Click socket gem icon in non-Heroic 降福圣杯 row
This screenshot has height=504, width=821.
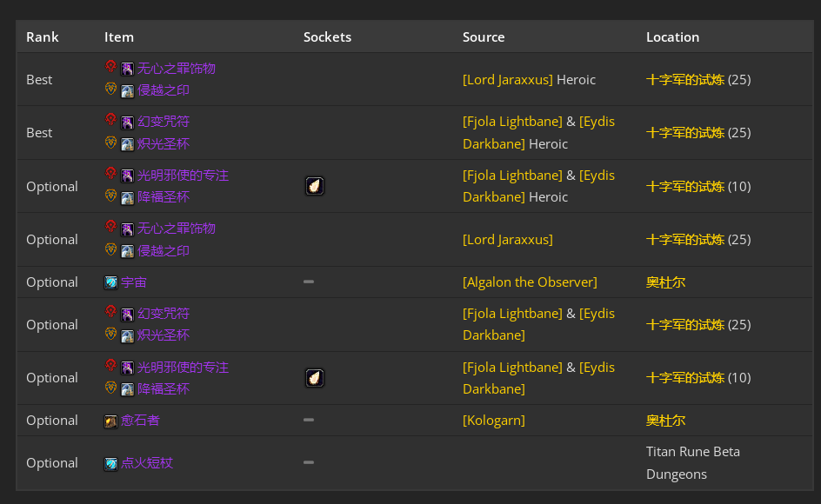click(x=315, y=378)
